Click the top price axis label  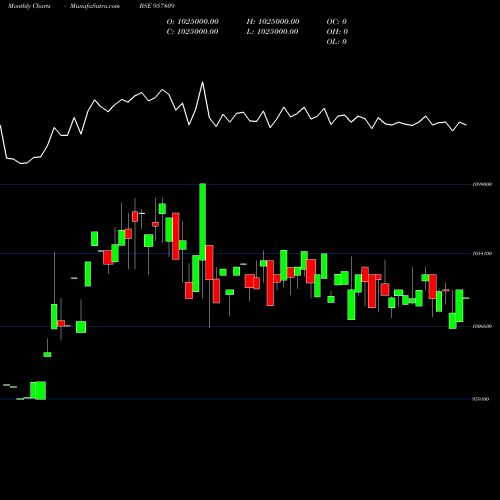pos(482,184)
